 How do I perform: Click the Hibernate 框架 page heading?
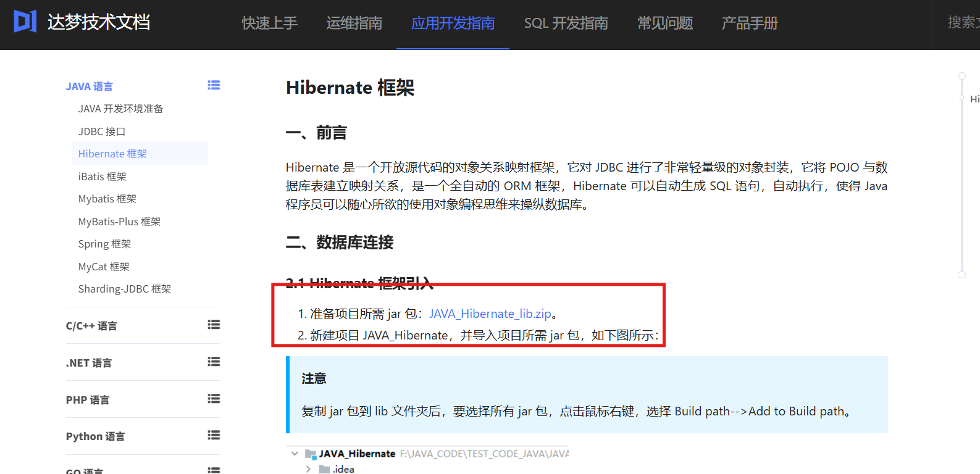pos(350,88)
